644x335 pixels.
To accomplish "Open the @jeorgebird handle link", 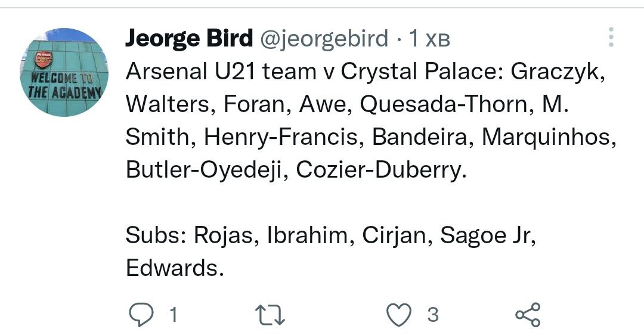I will pyautogui.click(x=324, y=39).
